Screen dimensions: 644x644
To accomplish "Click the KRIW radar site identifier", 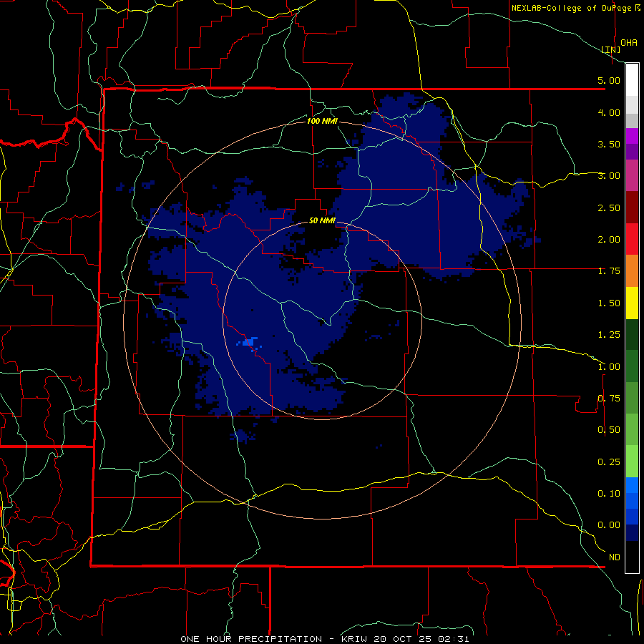I will (x=357, y=639).
